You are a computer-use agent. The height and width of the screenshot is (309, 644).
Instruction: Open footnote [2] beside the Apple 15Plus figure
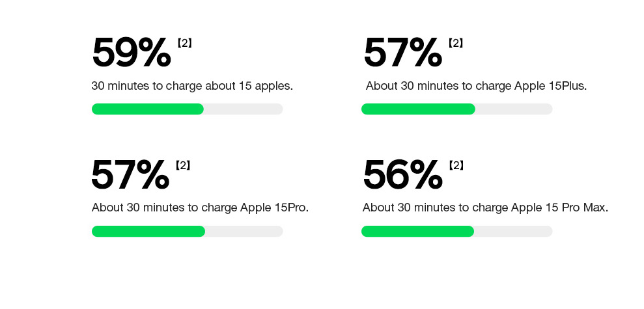[x=455, y=43]
